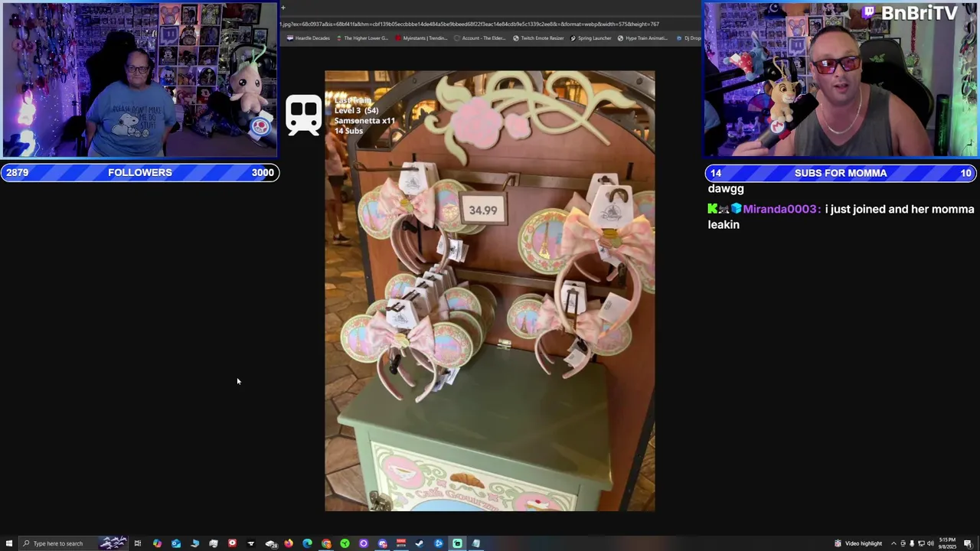Open the Discord taskbar icon
Image resolution: width=980 pixels, height=551 pixels.
click(382, 543)
